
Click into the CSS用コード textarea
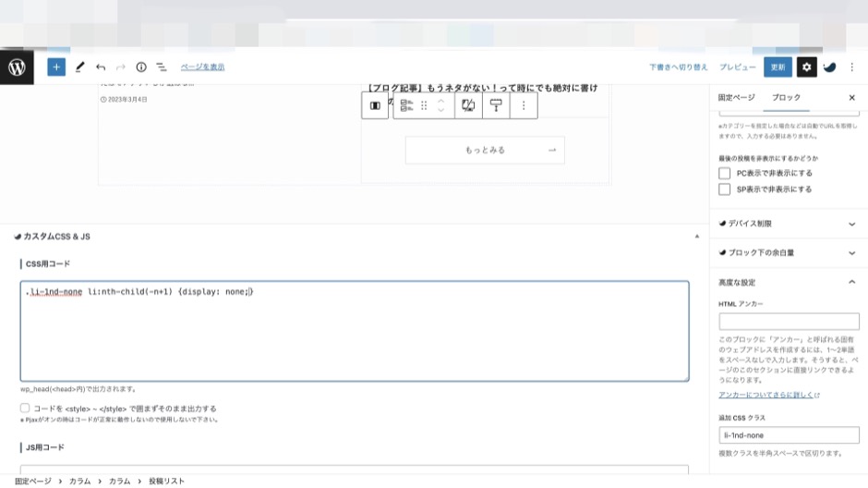(x=355, y=331)
